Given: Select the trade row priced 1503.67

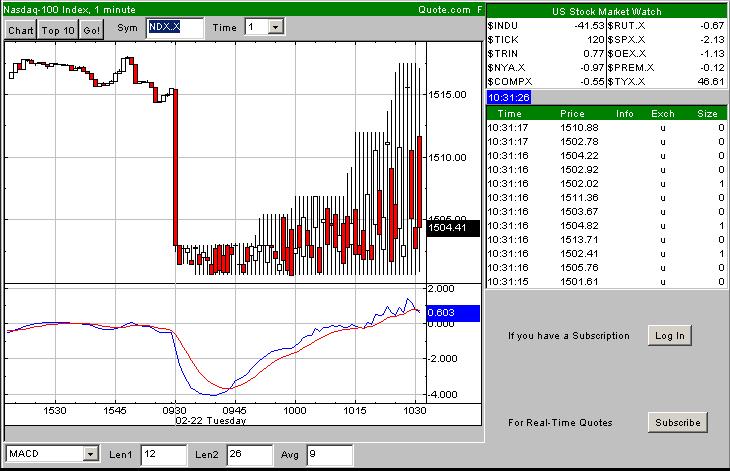Looking at the screenshot, I should tap(606, 211).
